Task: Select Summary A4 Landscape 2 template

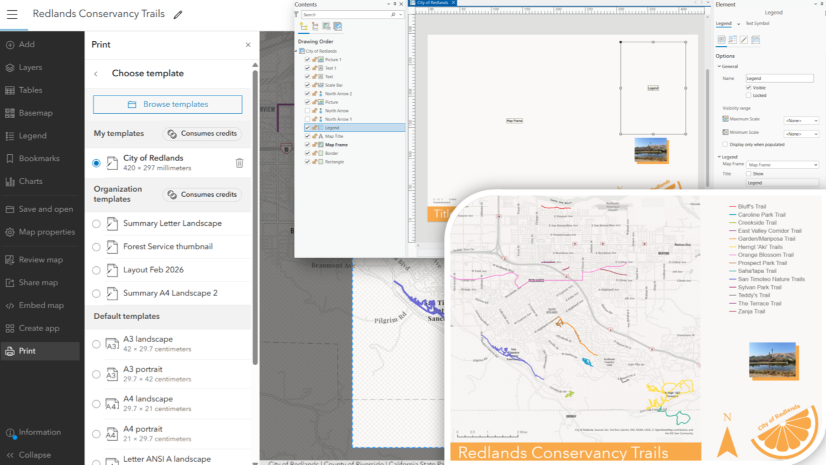Action: coord(96,293)
